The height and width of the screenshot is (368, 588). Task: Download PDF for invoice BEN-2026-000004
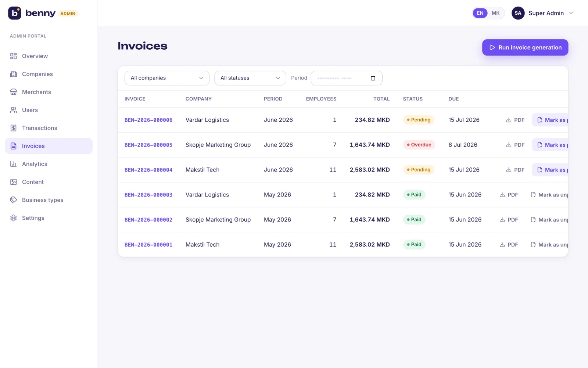(515, 170)
